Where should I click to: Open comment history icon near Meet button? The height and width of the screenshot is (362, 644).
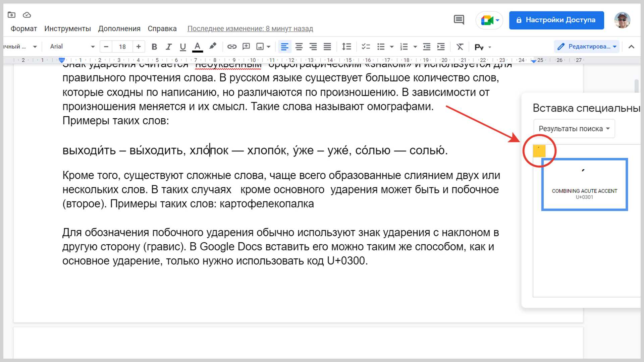point(459,20)
